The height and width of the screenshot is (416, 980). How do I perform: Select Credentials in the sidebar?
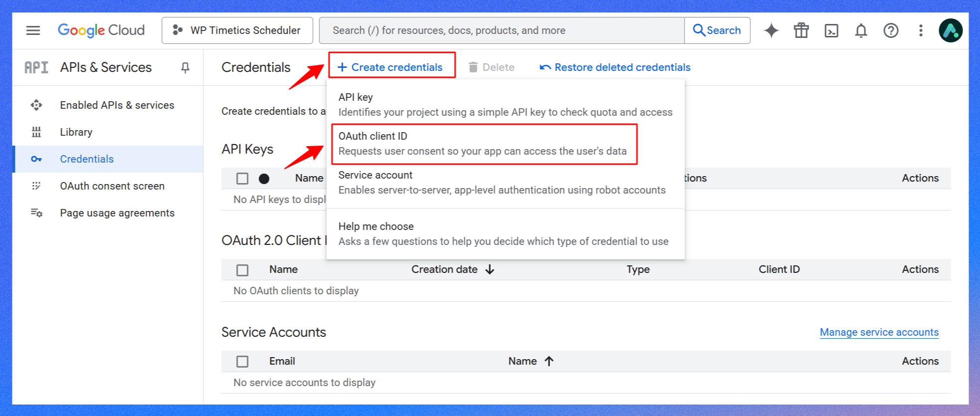(x=108, y=159)
